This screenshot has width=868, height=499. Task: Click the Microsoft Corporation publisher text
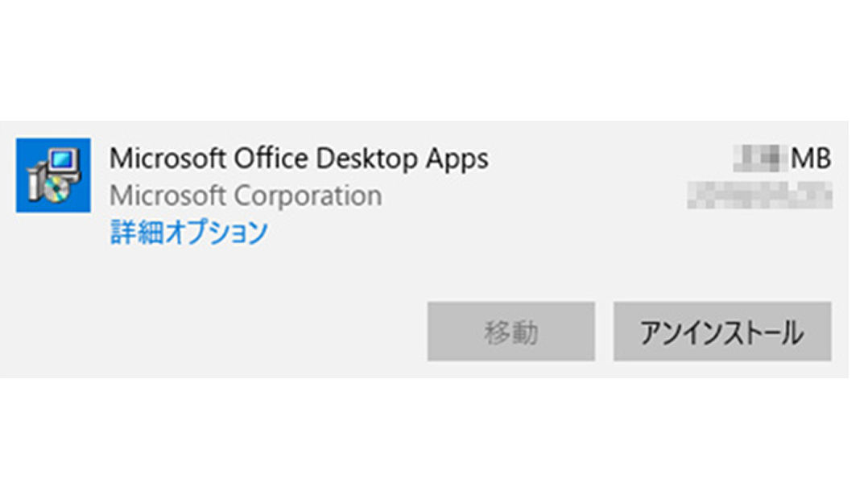[246, 196]
